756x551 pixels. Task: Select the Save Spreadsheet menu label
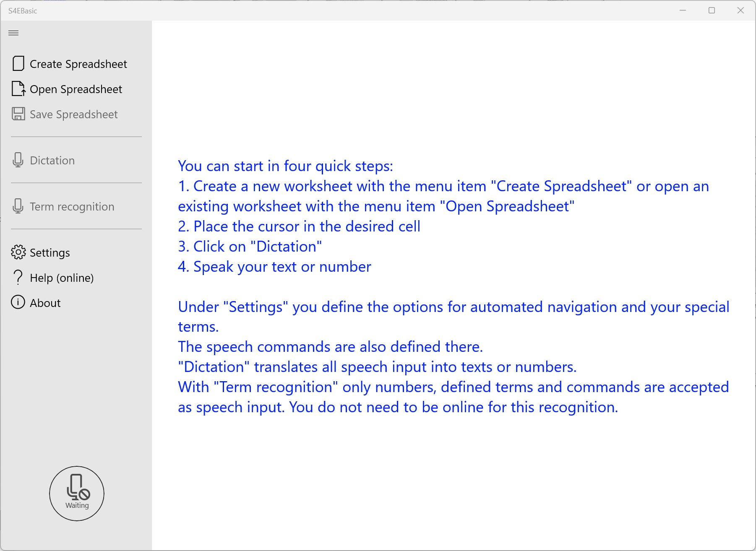(x=74, y=114)
